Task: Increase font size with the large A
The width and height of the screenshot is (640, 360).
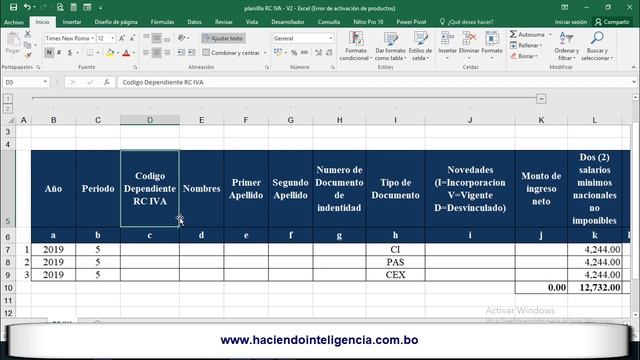Action: coord(122,38)
